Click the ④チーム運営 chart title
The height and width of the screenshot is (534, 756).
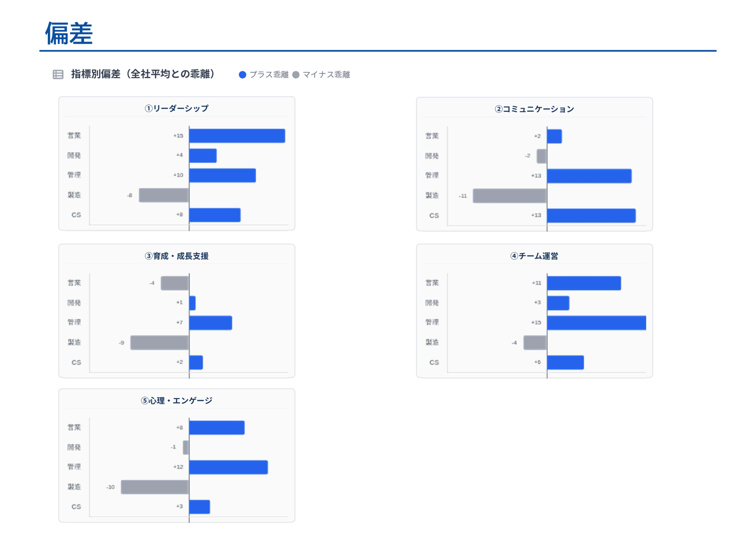pyautogui.click(x=534, y=256)
